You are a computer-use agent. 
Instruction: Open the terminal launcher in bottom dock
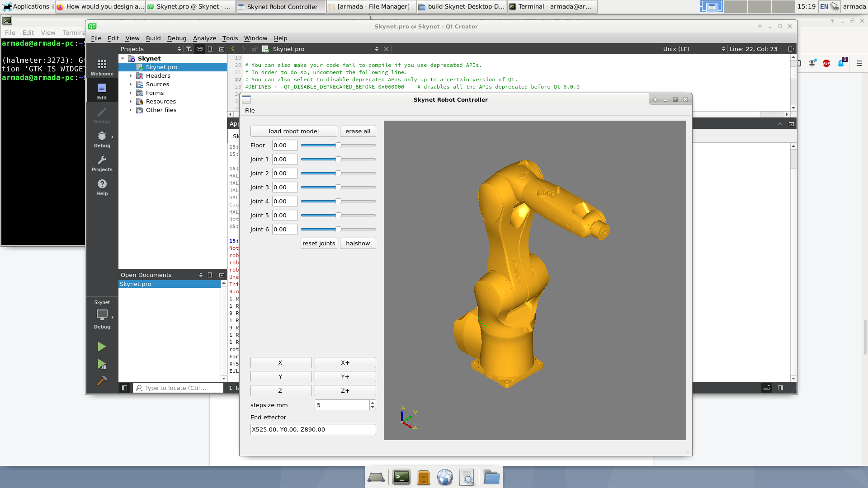coord(401,477)
